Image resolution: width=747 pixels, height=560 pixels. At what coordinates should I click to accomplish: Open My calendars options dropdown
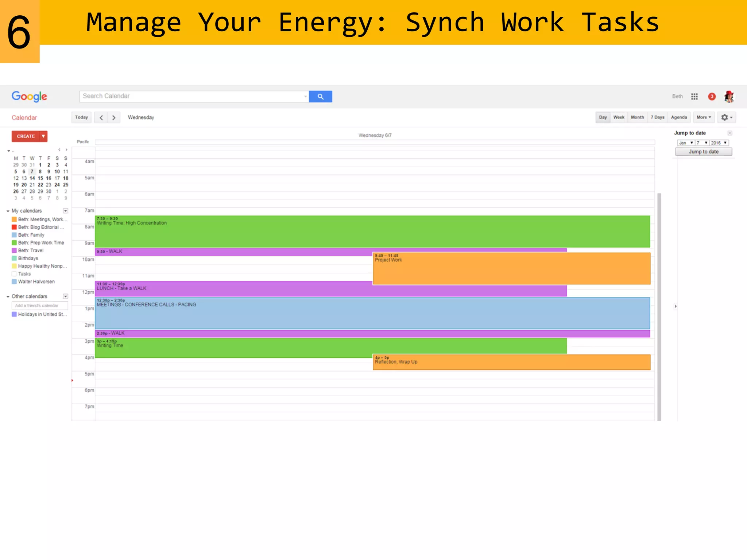pos(66,211)
